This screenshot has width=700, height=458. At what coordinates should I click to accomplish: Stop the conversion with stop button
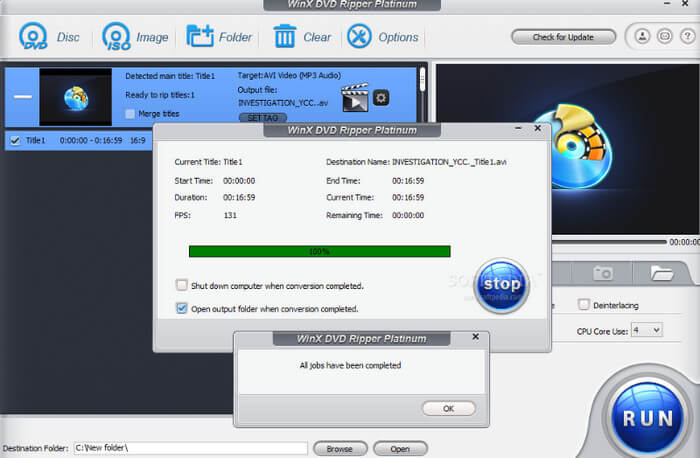[x=501, y=285]
